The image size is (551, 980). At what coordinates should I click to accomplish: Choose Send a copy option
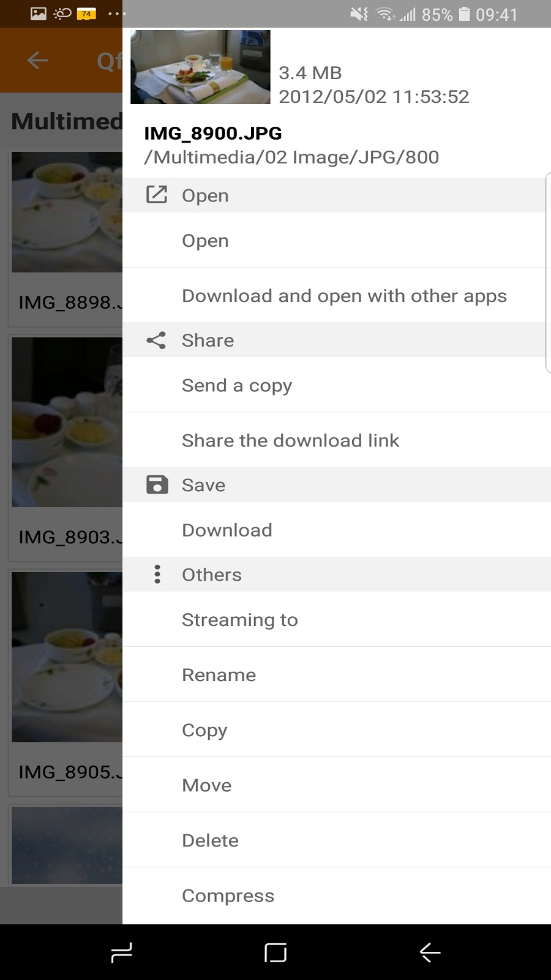coord(237,385)
